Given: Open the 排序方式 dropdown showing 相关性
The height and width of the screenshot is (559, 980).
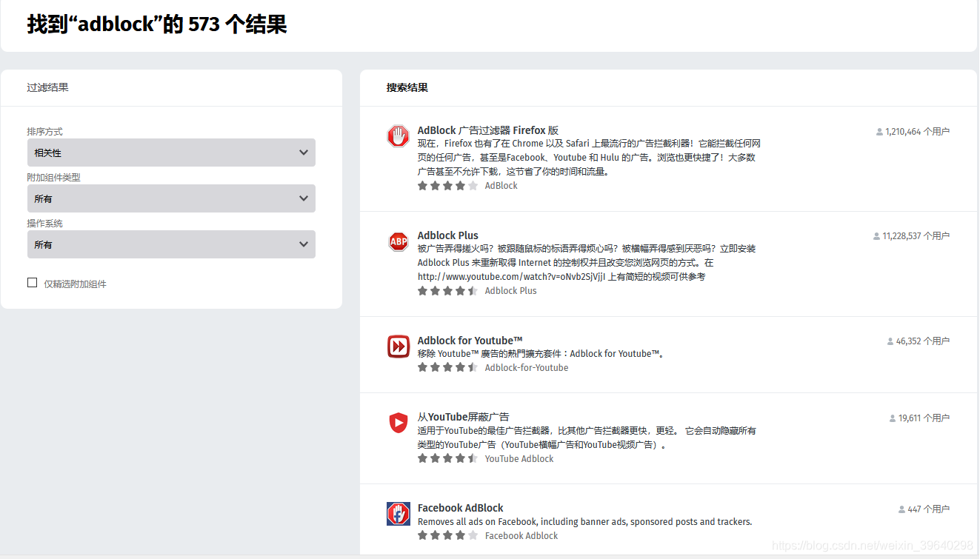Looking at the screenshot, I should coord(171,153).
